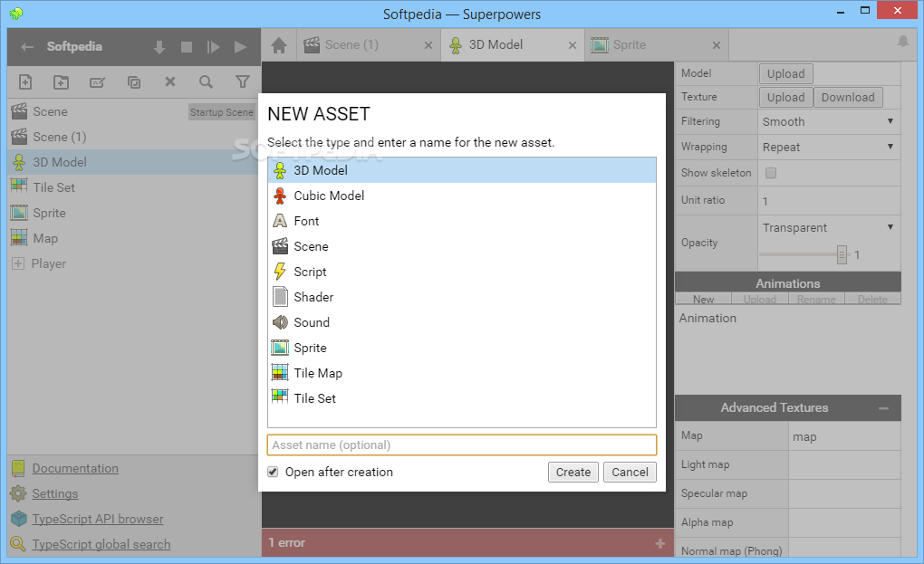Click the delete asset X icon

tap(169, 81)
